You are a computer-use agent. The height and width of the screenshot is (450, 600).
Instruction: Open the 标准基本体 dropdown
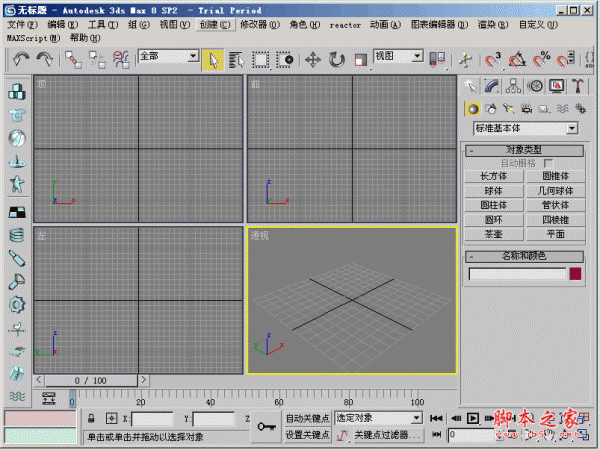coord(525,128)
